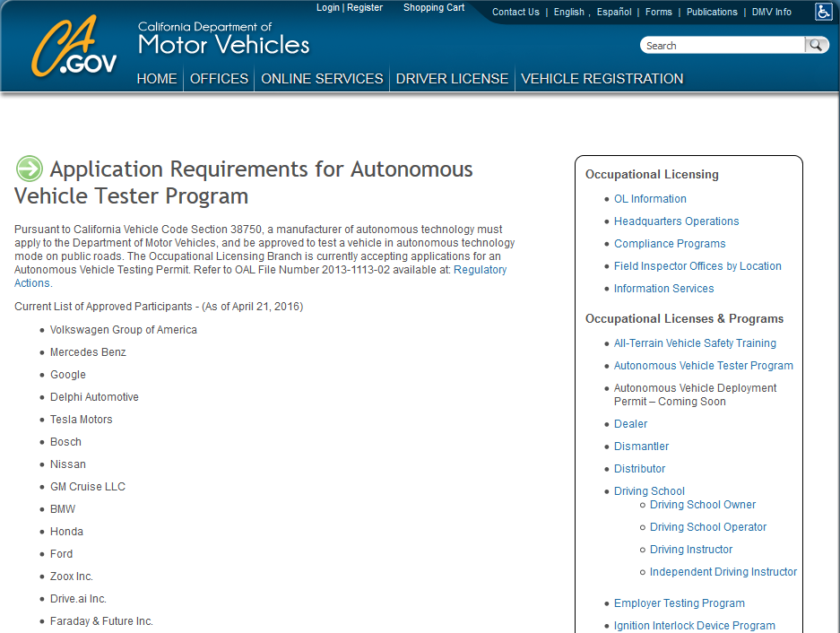Open the Shopping Cart link
Viewport: 840px width, 633px height.
tap(434, 7)
